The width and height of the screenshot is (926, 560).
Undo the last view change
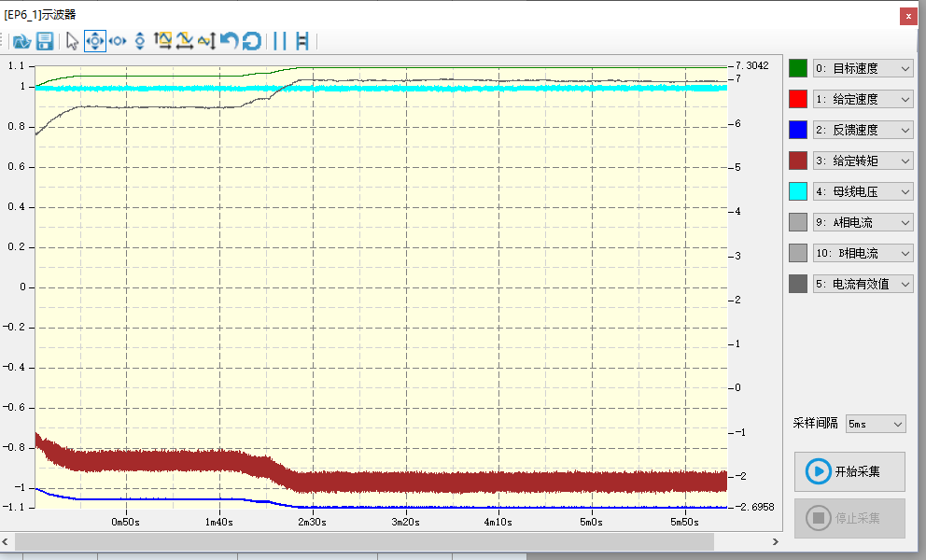pos(228,41)
